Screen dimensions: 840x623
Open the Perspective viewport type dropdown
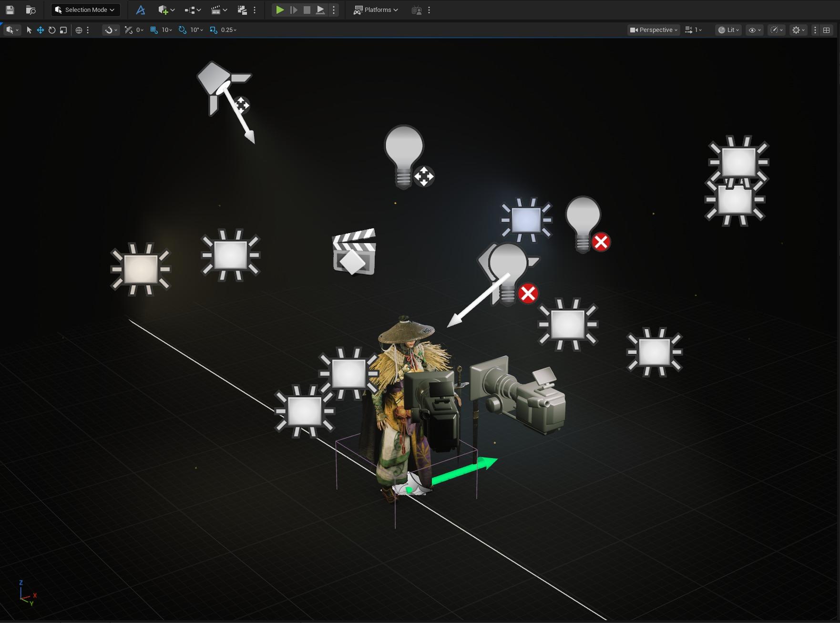654,30
